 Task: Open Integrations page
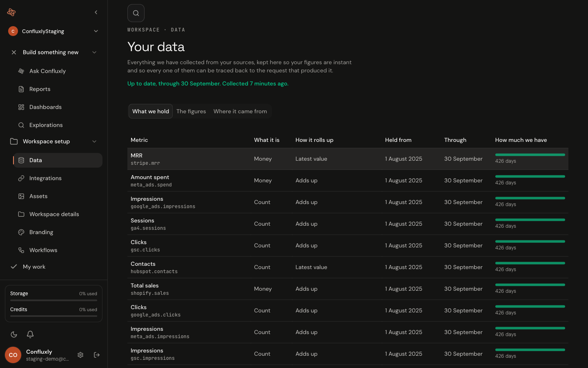(x=58, y=178)
